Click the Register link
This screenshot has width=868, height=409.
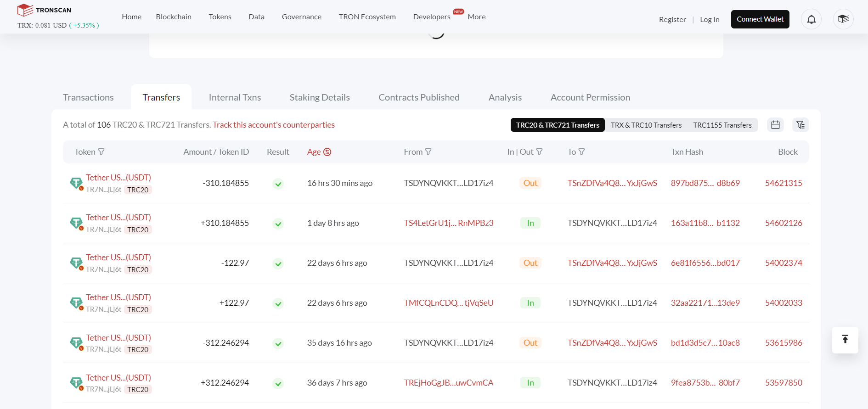coord(672,20)
